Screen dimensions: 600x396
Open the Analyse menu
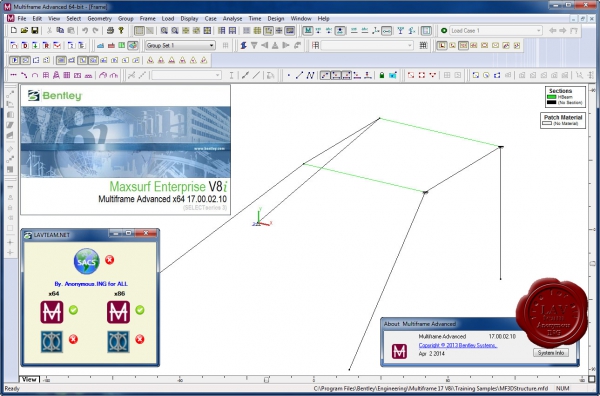point(232,18)
